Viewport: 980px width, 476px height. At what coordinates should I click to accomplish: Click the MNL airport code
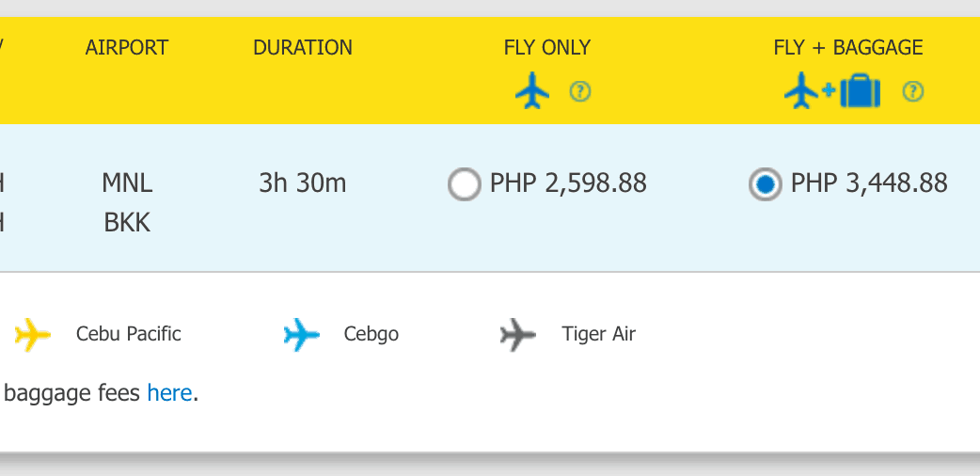[x=127, y=182]
